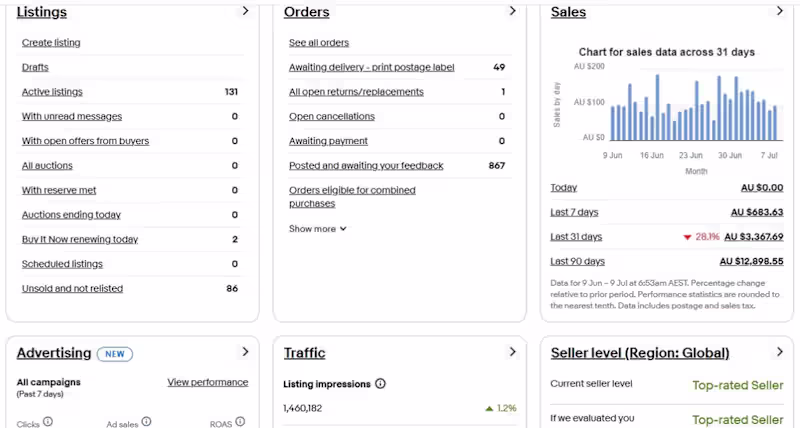Click info icon next to Clicks

pos(48,421)
